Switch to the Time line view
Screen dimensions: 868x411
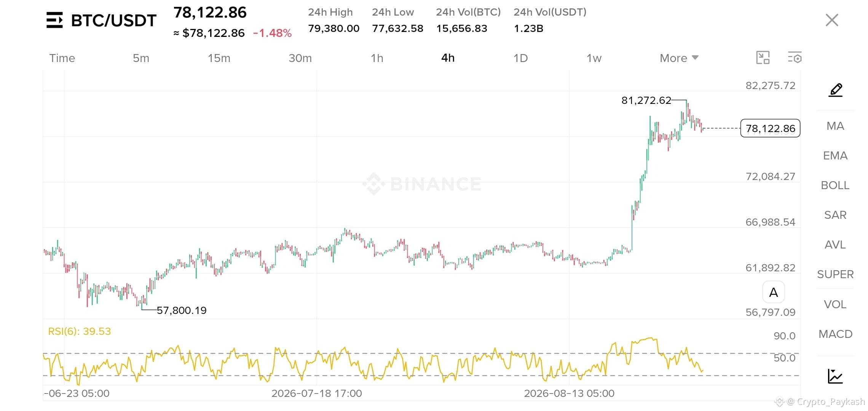62,58
